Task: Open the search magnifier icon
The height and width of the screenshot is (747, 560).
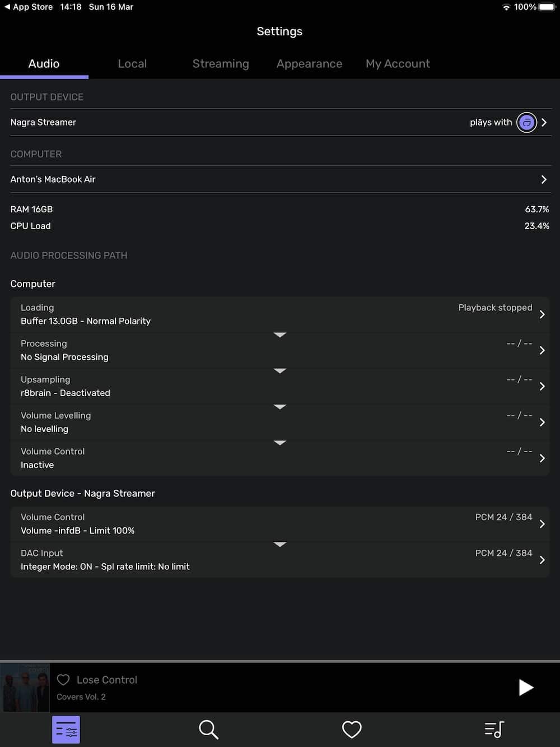Action: pos(208,730)
